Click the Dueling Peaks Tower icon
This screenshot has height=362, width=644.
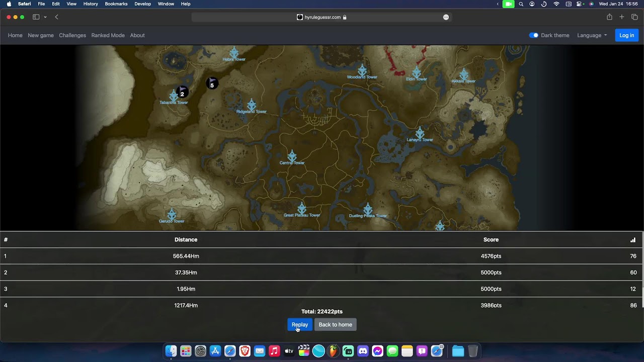point(368,209)
